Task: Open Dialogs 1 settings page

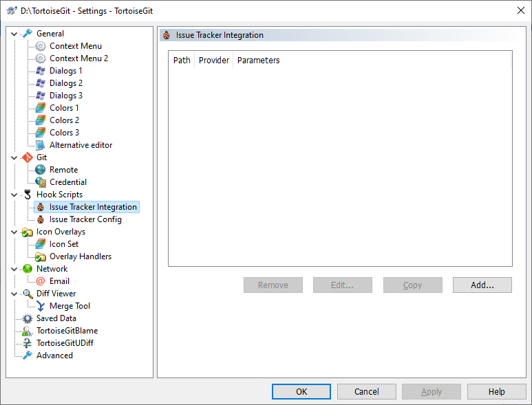Action: tap(66, 71)
